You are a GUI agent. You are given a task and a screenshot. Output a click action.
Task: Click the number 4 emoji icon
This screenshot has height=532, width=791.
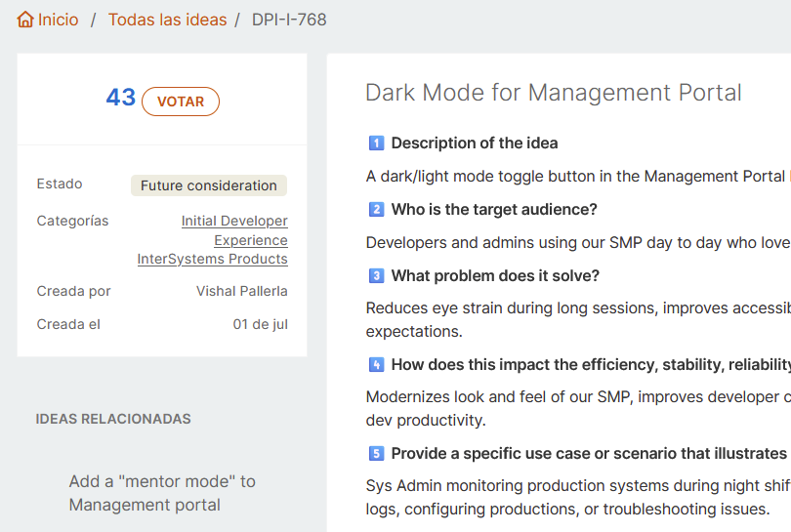(376, 365)
